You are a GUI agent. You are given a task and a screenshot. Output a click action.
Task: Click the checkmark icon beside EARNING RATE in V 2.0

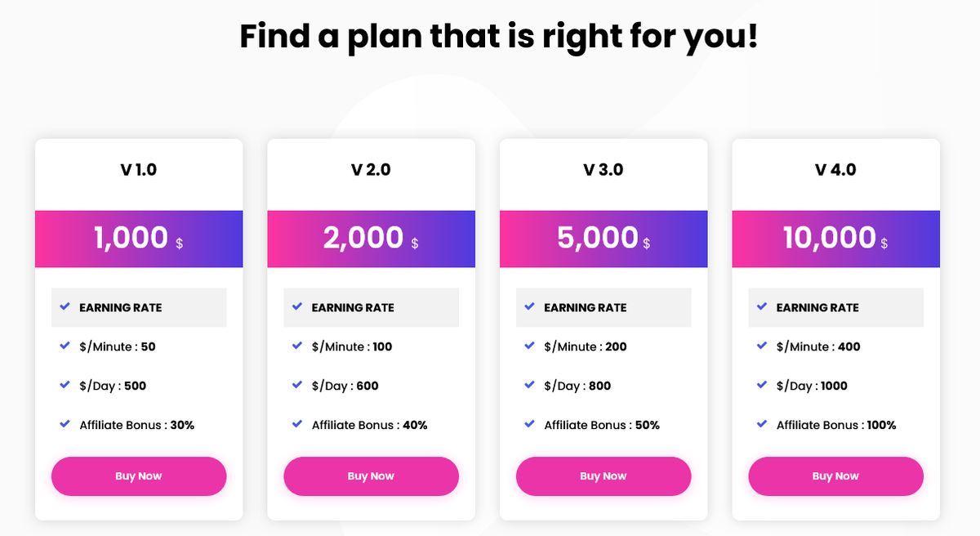click(297, 306)
